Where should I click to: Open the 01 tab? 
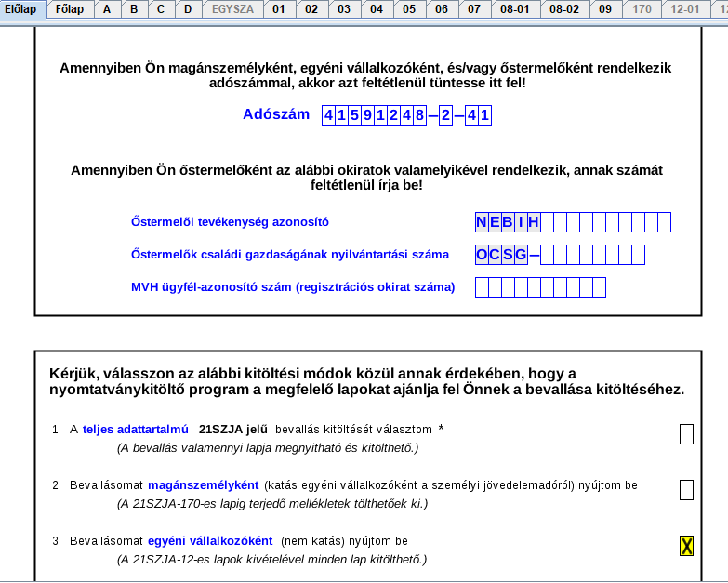(279, 9)
